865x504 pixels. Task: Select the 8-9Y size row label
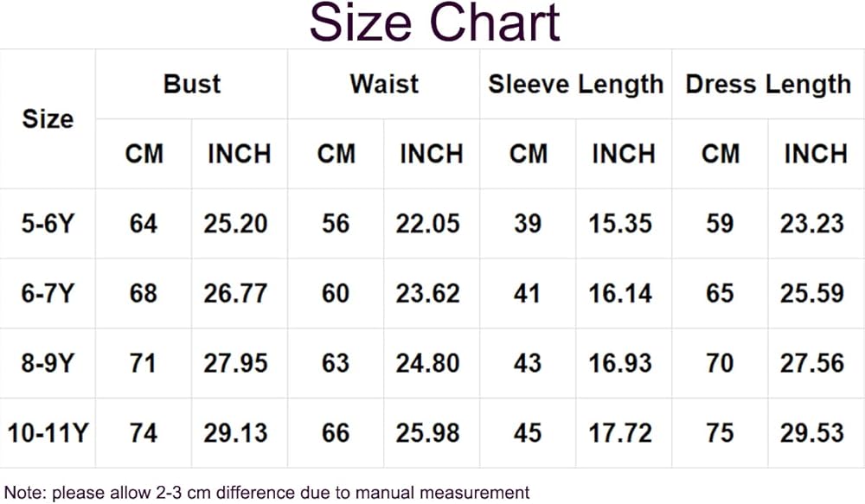point(48,363)
